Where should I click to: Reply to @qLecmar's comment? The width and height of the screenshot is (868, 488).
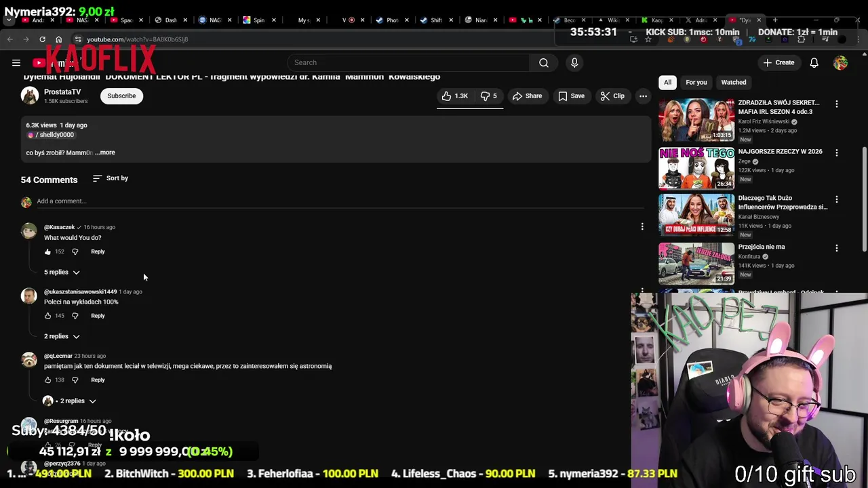point(98,380)
